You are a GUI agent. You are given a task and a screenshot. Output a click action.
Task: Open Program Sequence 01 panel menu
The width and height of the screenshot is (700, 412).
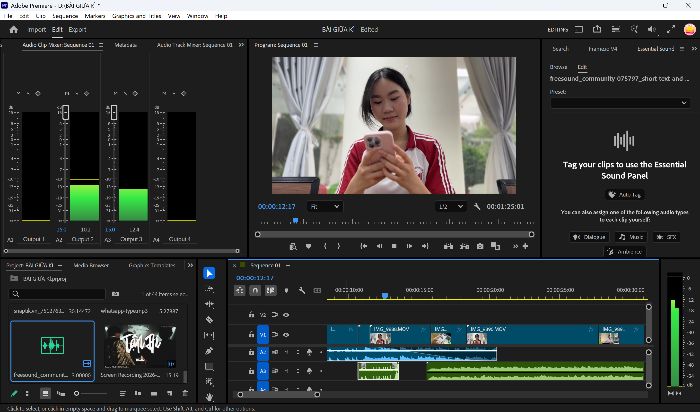[x=316, y=45]
